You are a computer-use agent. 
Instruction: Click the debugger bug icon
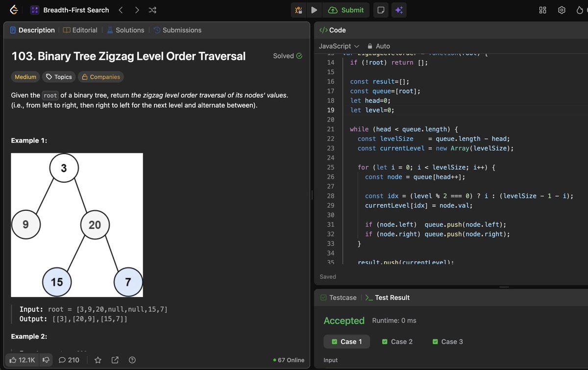click(298, 10)
